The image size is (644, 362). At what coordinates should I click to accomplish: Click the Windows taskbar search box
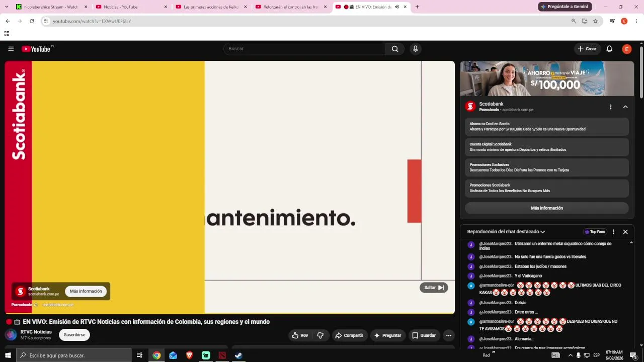pos(73,355)
